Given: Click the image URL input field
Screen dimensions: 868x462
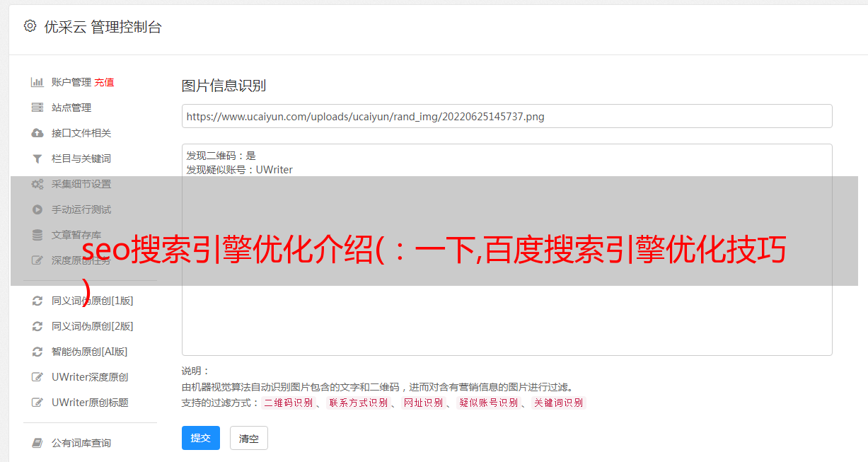Looking at the screenshot, I should [x=507, y=116].
